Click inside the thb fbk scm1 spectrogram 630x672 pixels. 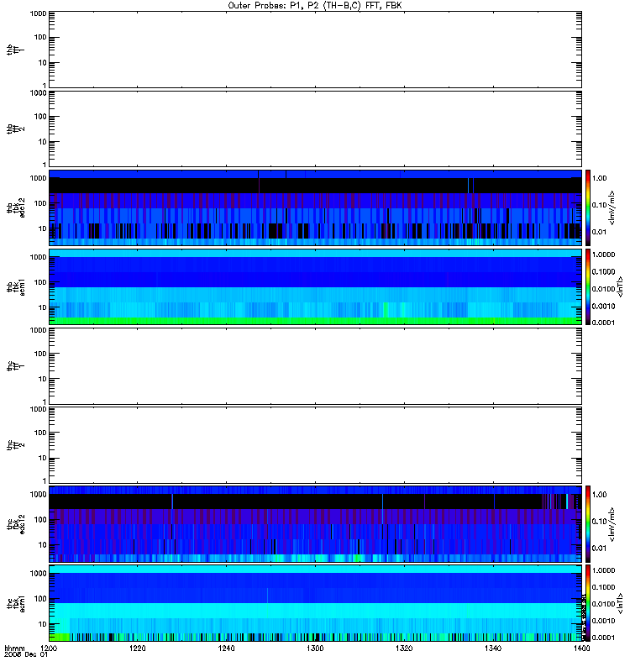point(315,286)
